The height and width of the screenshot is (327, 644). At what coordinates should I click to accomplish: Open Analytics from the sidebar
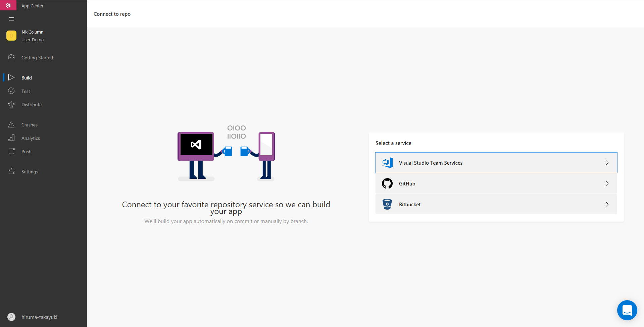(31, 138)
